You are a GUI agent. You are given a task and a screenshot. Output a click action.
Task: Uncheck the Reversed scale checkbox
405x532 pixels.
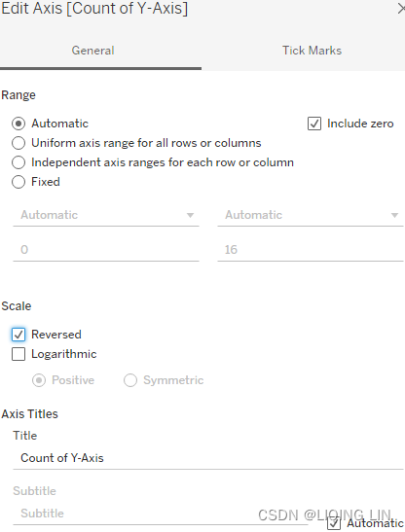pyautogui.click(x=18, y=335)
